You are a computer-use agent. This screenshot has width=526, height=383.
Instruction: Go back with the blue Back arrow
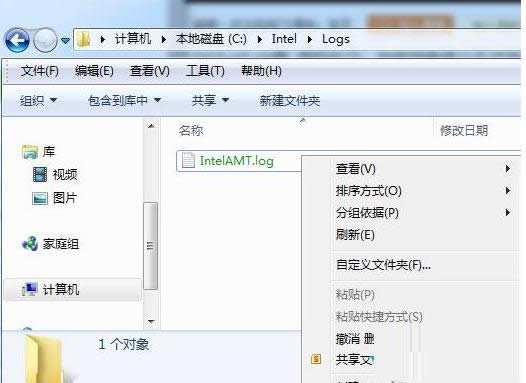(x=17, y=40)
